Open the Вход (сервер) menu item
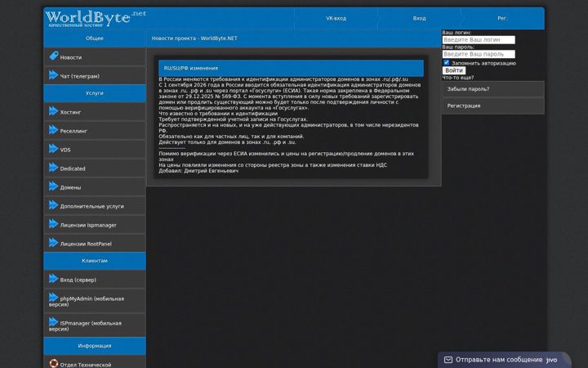Viewport: 588px width, 368px height. [x=95, y=280]
